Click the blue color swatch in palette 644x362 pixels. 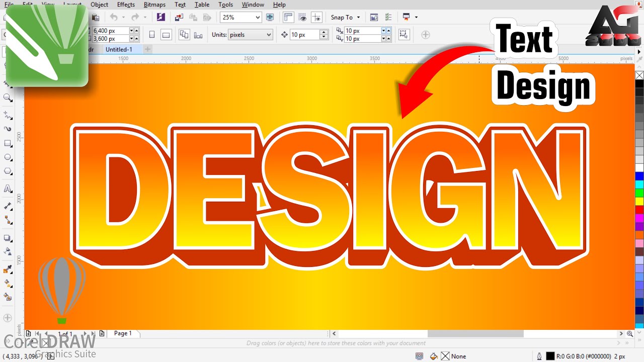(x=639, y=176)
